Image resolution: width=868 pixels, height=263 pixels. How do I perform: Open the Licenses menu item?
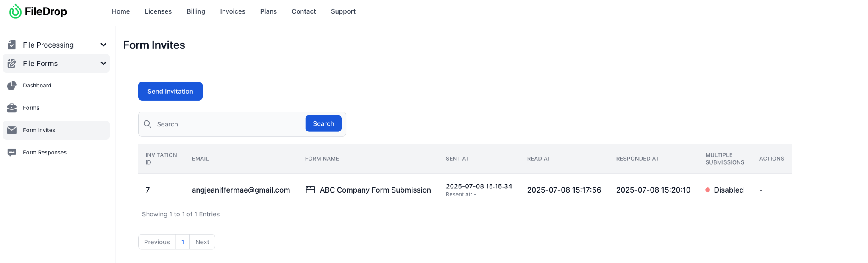click(158, 11)
